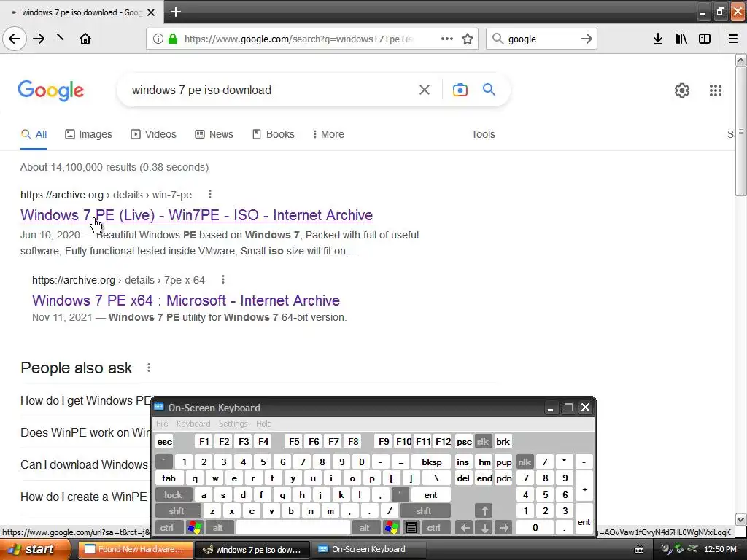747x560 pixels.
Task: Click the spacebar on On-Screen Keyboard
Action: (293, 528)
